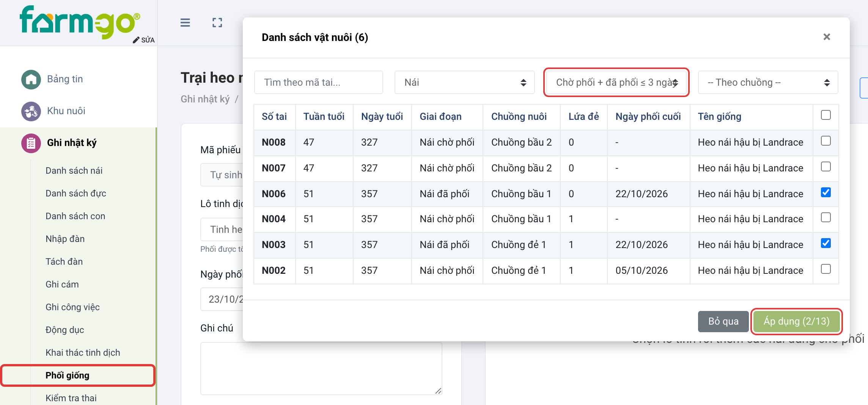Focus the Tìm theo mã tai search field

[x=319, y=82]
